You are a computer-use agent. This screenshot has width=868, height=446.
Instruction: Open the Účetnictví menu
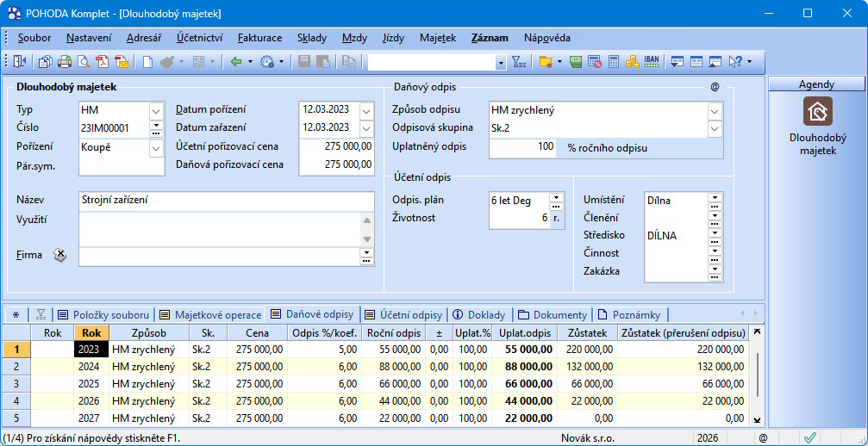click(200, 38)
